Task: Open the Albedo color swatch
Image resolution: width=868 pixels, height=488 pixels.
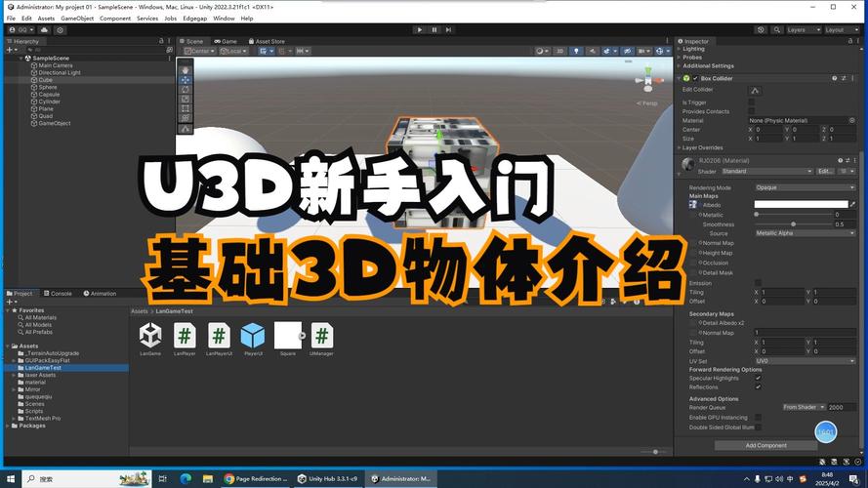Action: [801, 205]
